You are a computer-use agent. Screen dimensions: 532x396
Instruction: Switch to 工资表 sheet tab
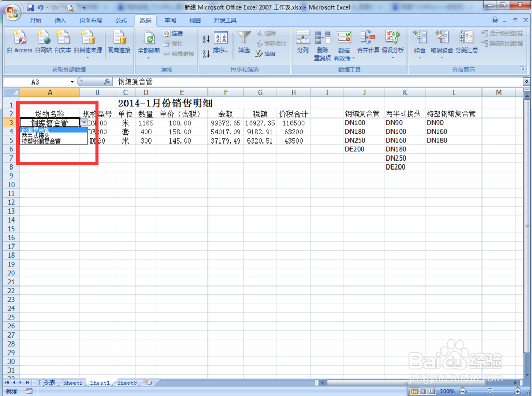pyautogui.click(x=46, y=382)
